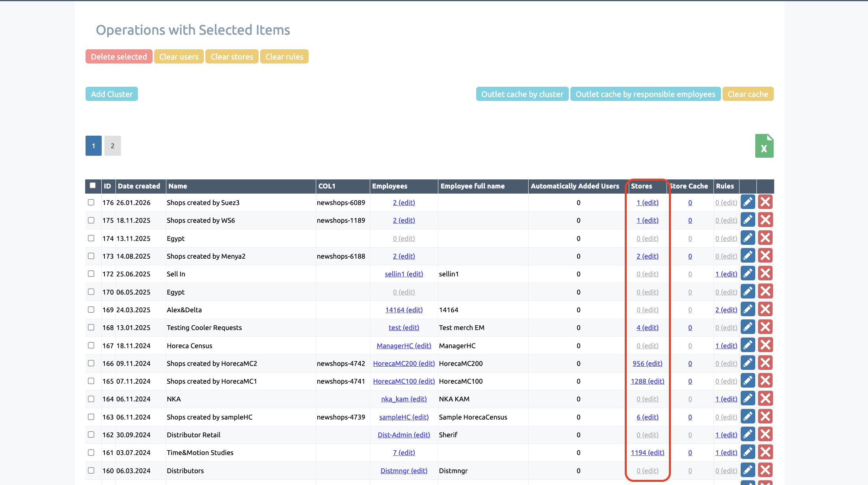Check the box for Egypt cluster 174
The image size is (868, 485).
[x=91, y=238]
